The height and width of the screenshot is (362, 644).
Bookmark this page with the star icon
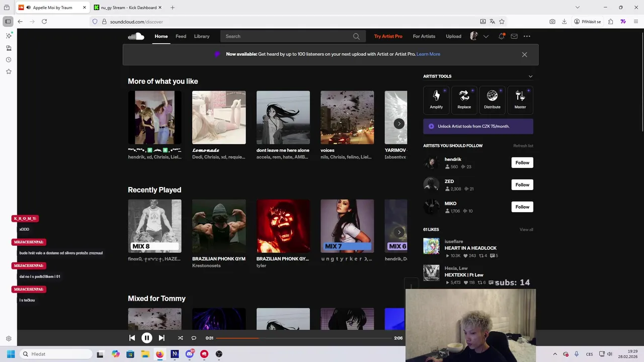[x=502, y=22]
